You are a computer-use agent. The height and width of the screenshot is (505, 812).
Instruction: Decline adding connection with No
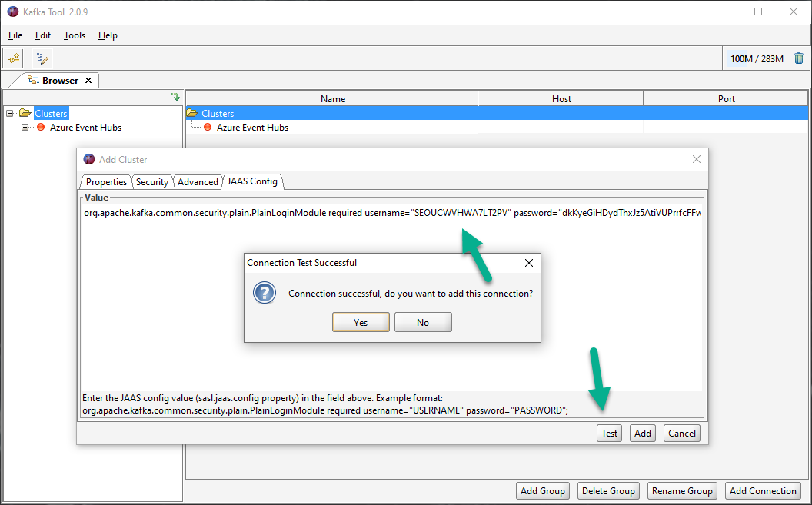[423, 322]
